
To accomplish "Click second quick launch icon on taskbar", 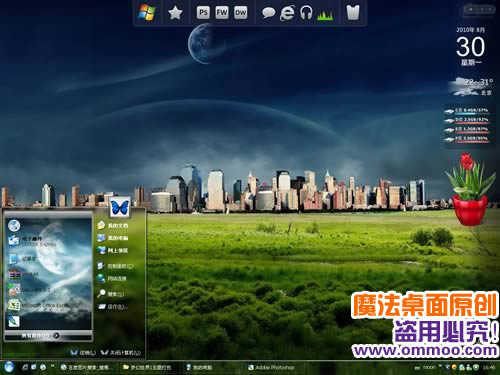I will coord(34,367).
